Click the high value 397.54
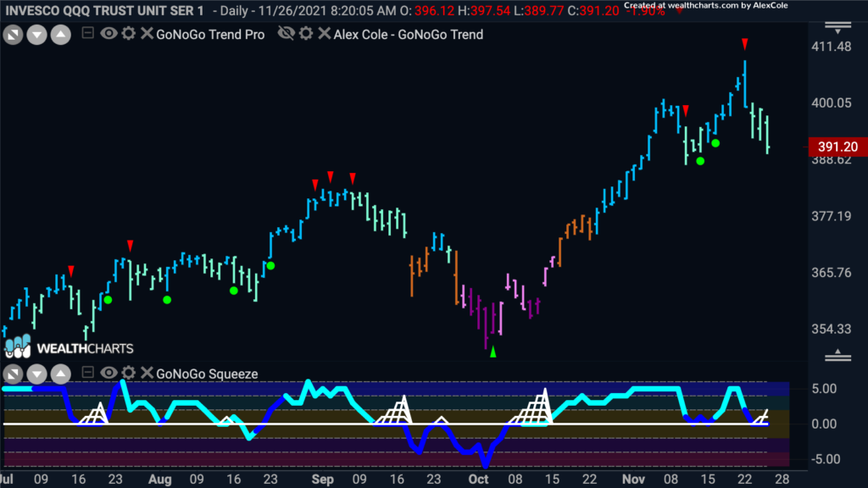The image size is (868, 488). coord(491,10)
